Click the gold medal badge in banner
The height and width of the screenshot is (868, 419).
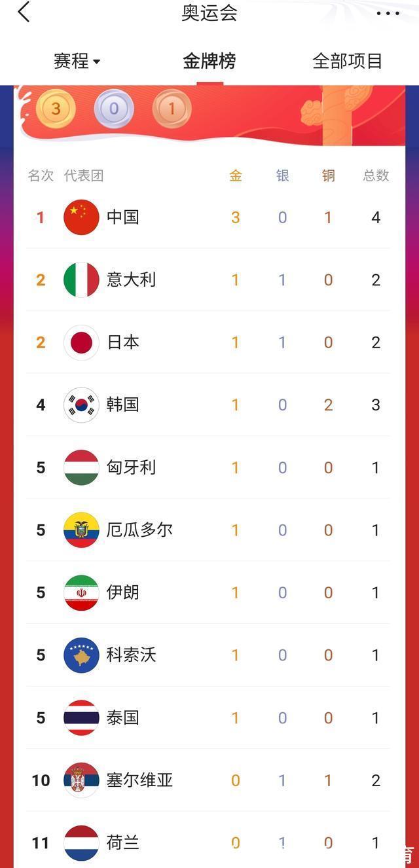tap(56, 108)
